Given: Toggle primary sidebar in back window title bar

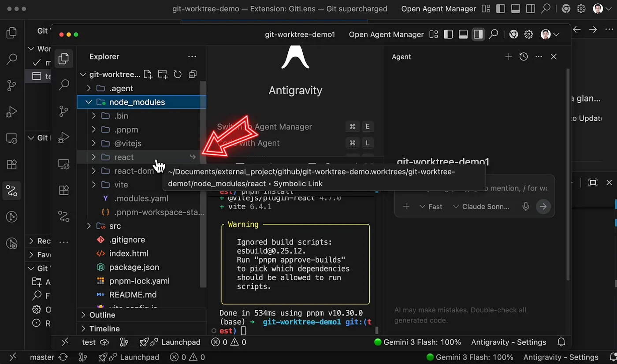Looking at the screenshot, I should pos(500,9).
